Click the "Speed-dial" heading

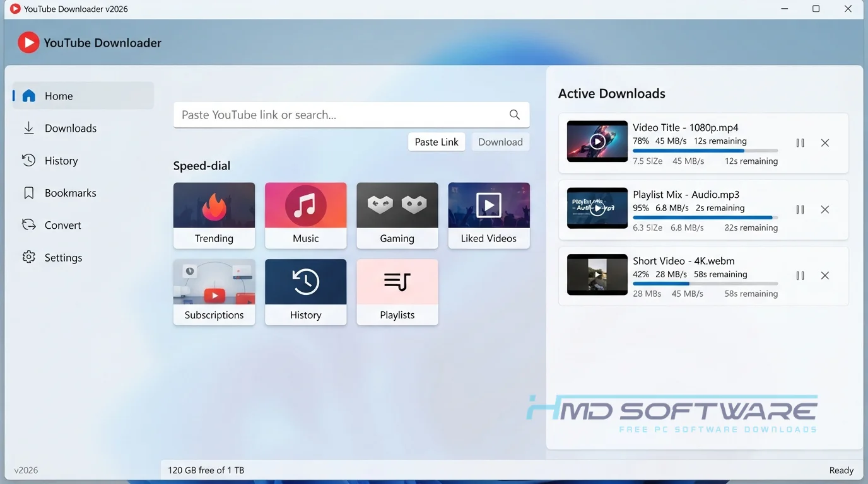click(202, 166)
